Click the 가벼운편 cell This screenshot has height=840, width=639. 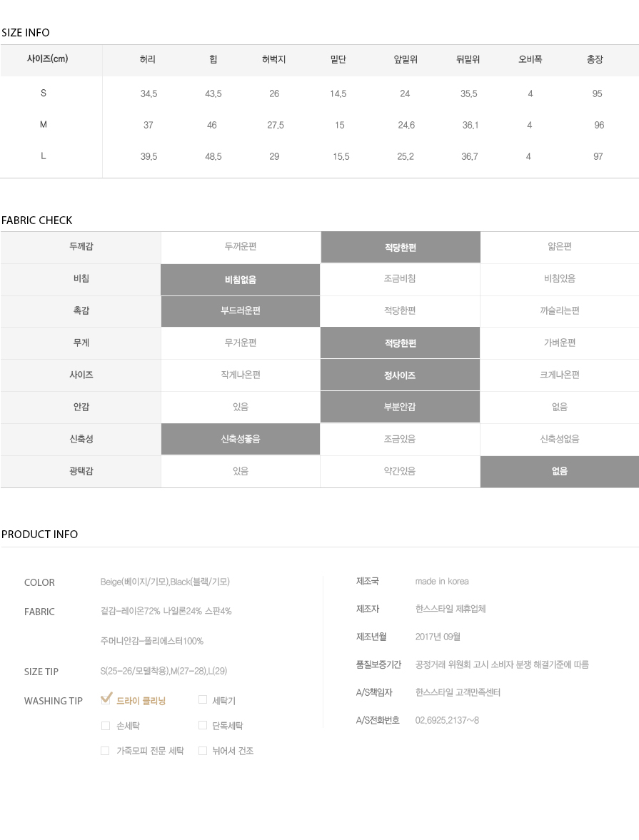point(560,343)
